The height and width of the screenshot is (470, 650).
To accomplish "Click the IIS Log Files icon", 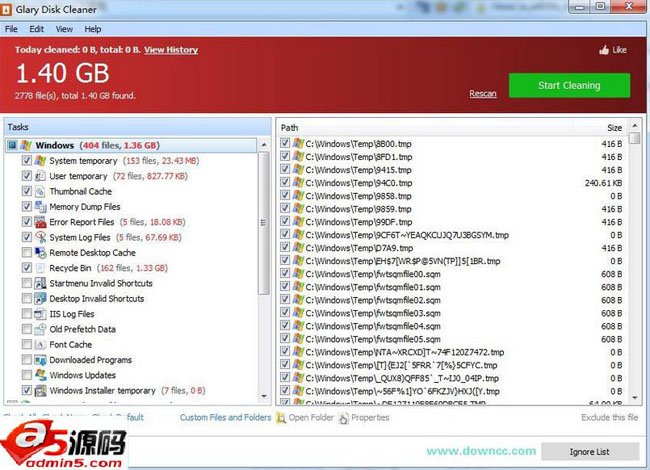I will (40, 314).
